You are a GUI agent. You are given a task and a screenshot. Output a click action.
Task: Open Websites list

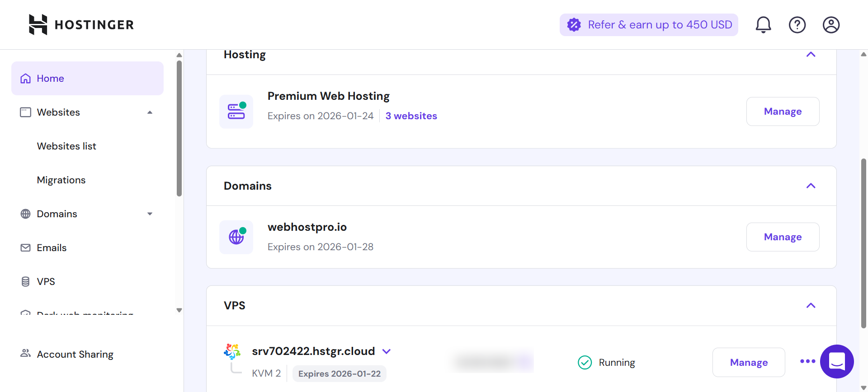click(x=66, y=146)
